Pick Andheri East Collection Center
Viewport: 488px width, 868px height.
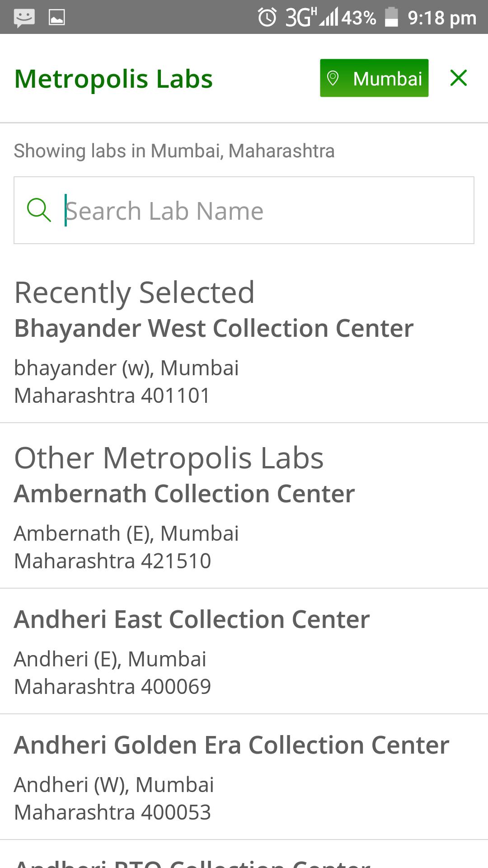click(x=192, y=619)
